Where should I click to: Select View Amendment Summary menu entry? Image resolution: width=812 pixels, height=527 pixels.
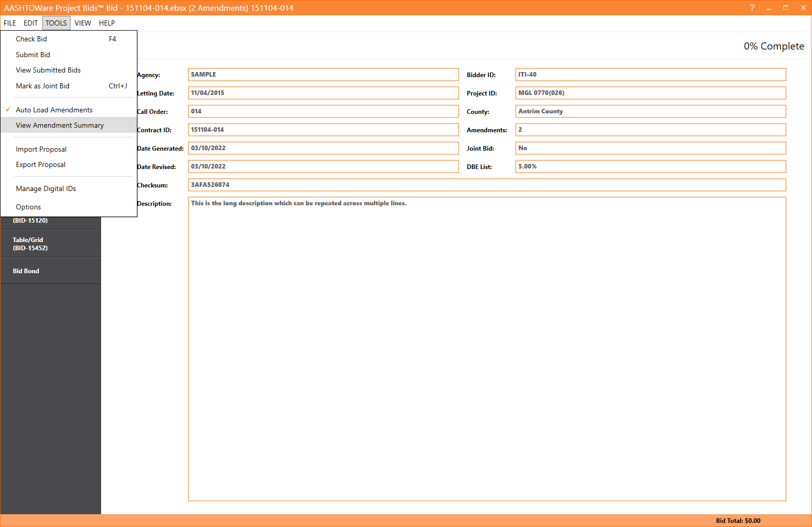(60, 125)
